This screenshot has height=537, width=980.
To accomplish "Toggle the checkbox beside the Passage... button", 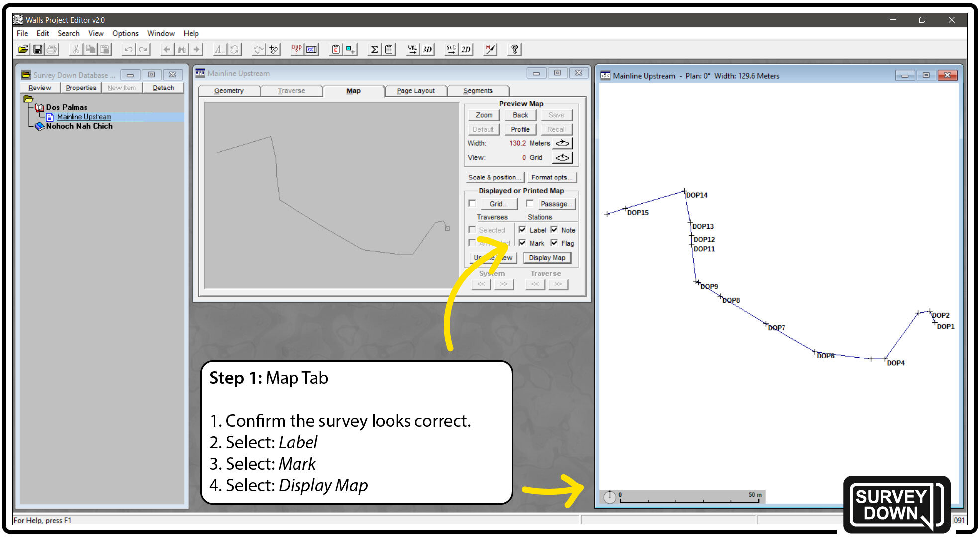I will point(530,204).
